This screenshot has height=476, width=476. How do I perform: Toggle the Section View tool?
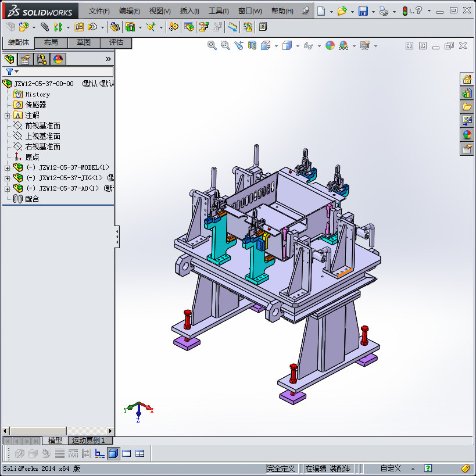[x=252, y=45]
